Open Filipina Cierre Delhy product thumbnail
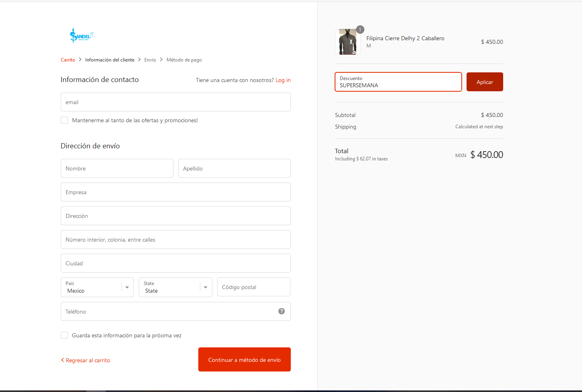The height and width of the screenshot is (392, 582). 348,42
